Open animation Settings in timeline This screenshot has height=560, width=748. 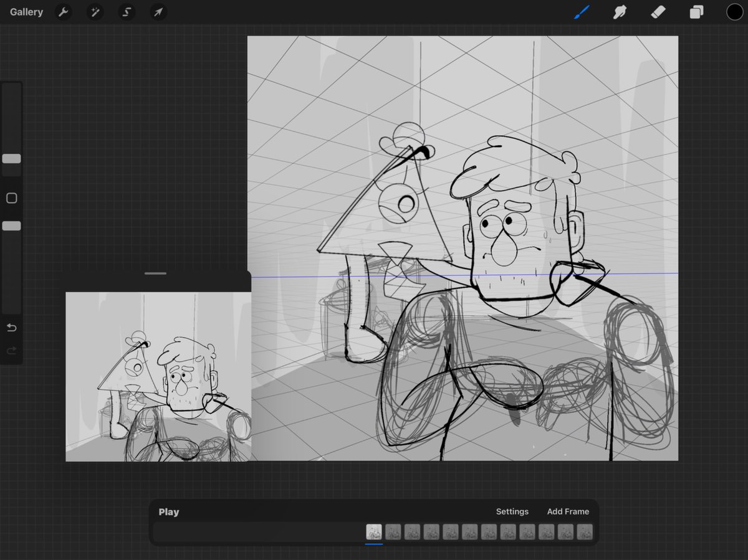(x=512, y=511)
